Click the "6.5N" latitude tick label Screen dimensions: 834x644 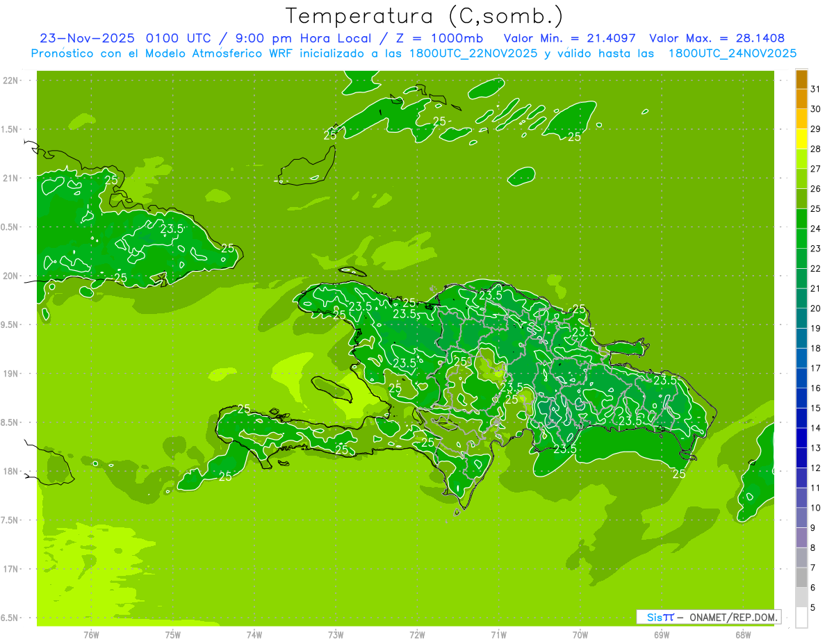[x=10, y=618]
